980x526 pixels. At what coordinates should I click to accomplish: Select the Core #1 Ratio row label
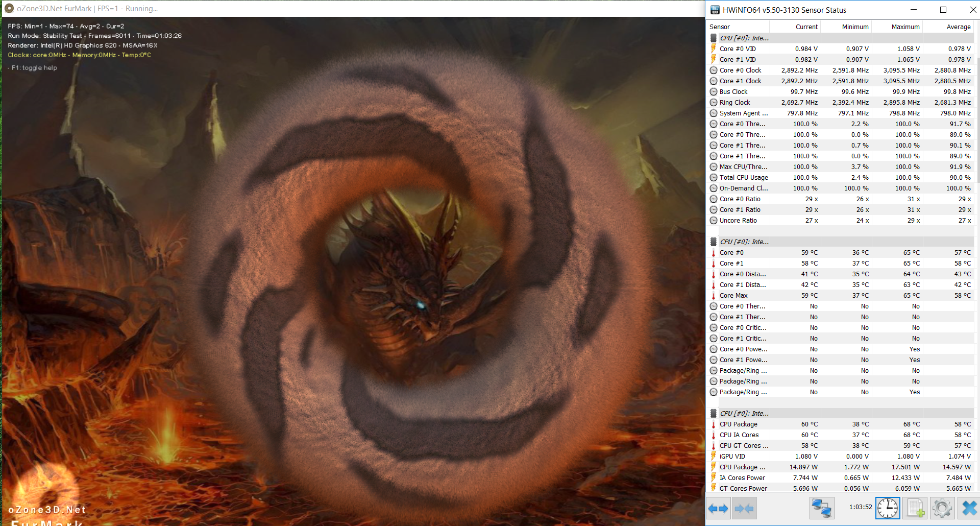pos(740,209)
